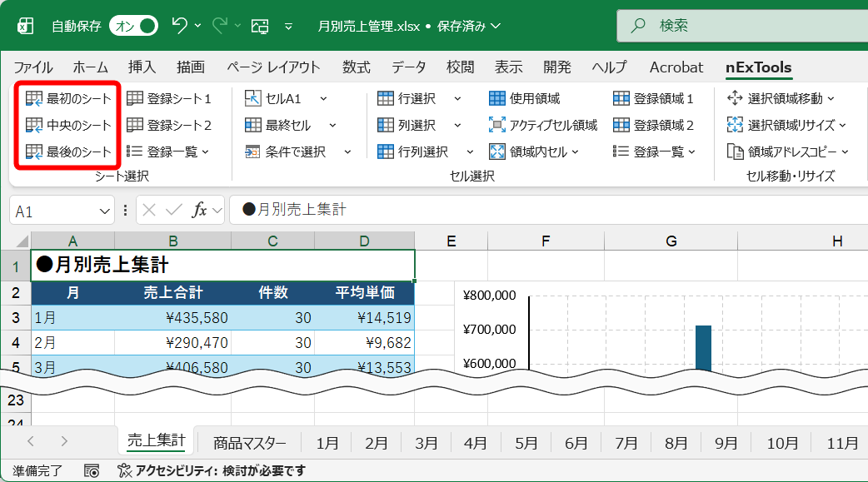Screen dimensions: 868x482
Task: Click the Name Box showing A1
Action: (62, 211)
